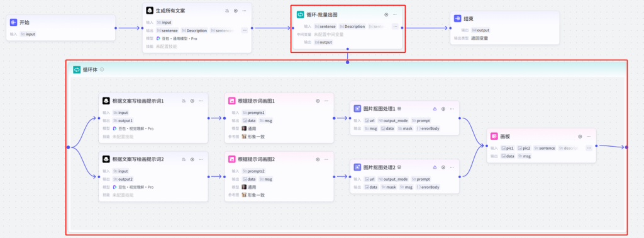Click the Description tag in 生成所有文案 output
Screen dimensions: 644x238
click(194, 30)
